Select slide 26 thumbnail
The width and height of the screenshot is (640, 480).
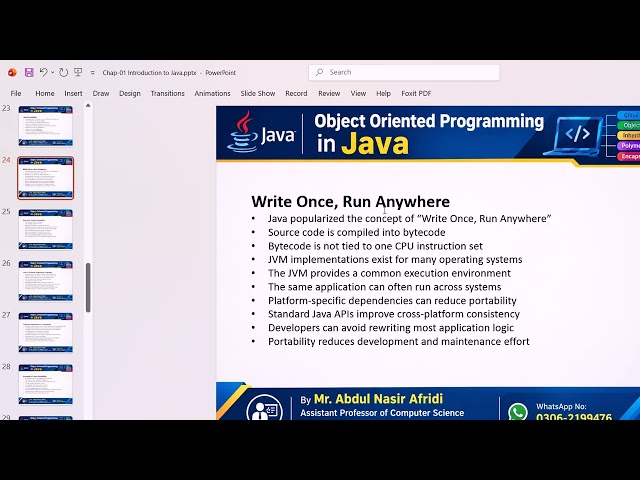coord(46,281)
